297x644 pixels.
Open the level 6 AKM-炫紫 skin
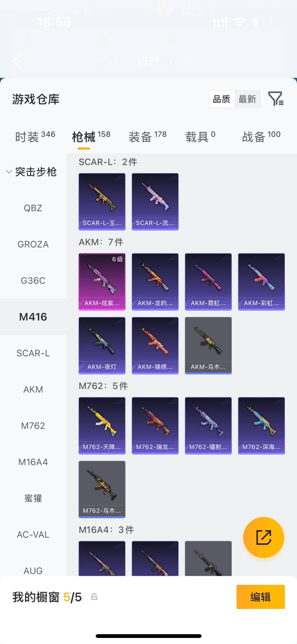coord(102,282)
